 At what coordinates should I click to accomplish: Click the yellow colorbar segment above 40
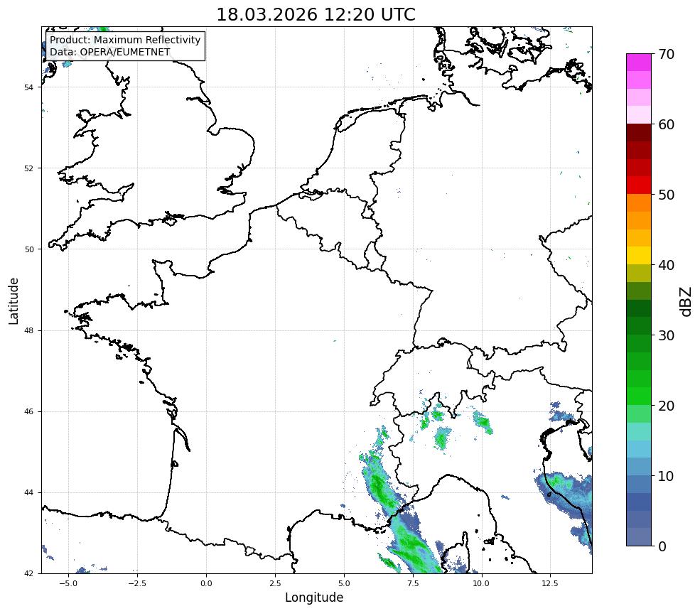[639, 256]
